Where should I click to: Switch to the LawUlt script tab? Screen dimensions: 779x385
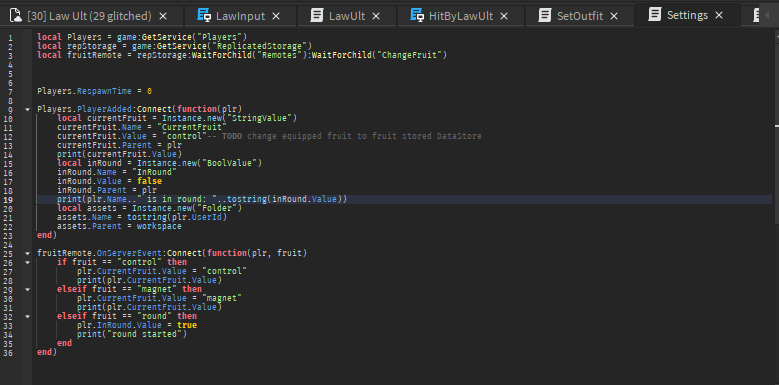pyautogui.click(x=347, y=16)
